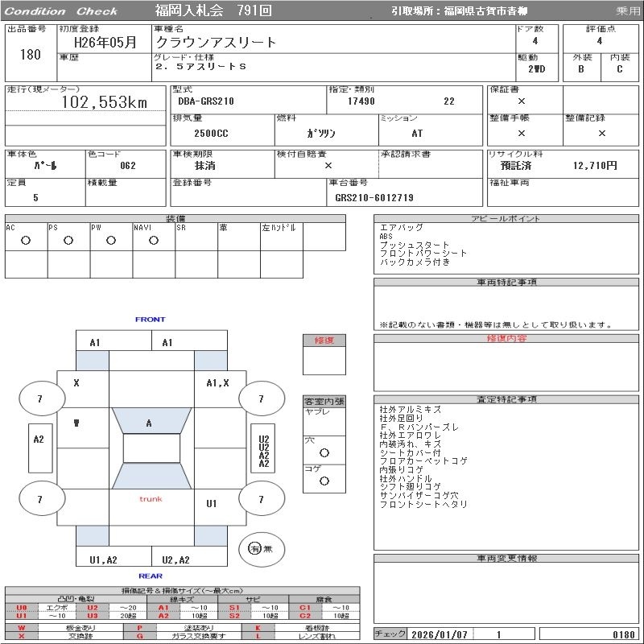Click the 穴 interior hole circle mark

click(x=324, y=453)
